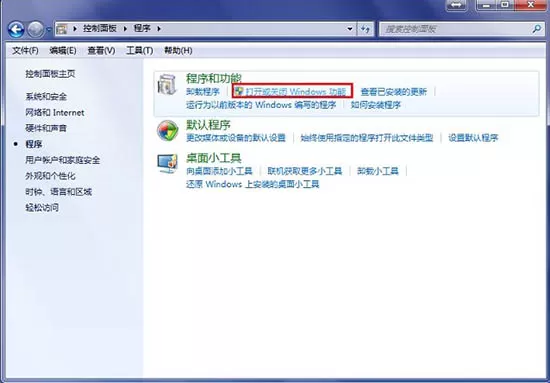Click 联机获取更多小工具 link
This screenshot has width=550, height=383.
click(304, 171)
